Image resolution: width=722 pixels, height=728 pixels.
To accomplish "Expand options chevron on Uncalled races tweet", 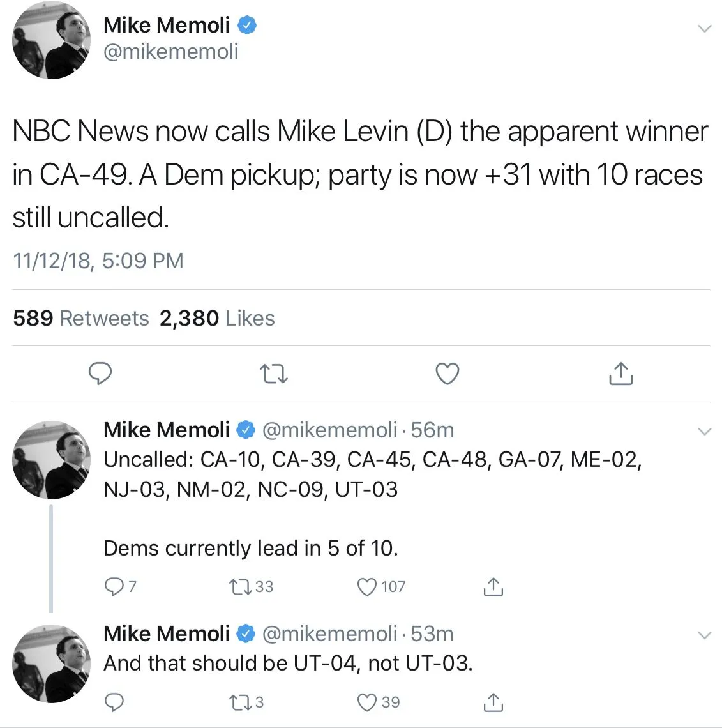I will (x=703, y=432).
